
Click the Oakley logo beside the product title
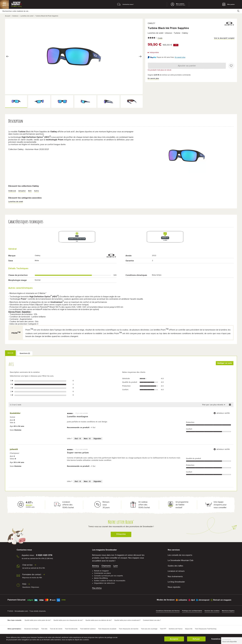tap(229, 24)
